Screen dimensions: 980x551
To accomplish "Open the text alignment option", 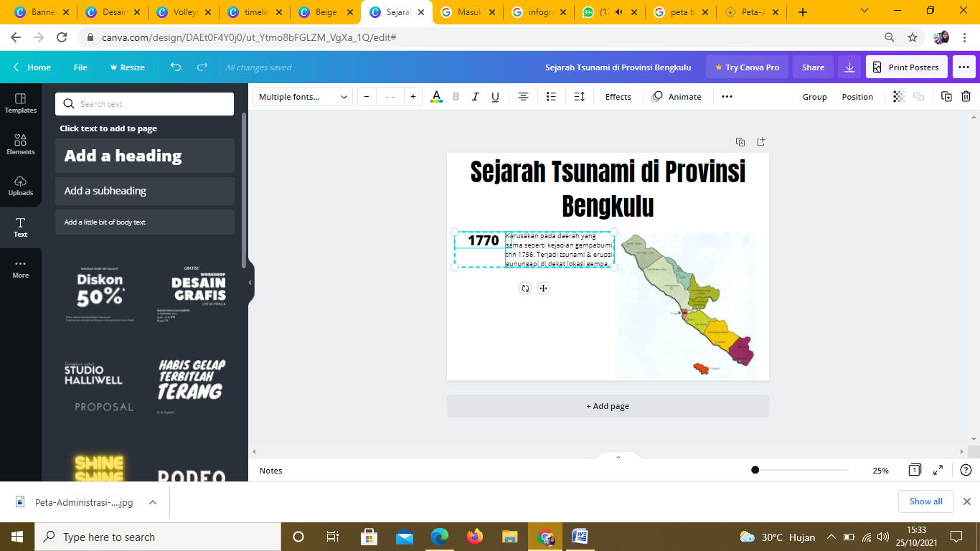I will pyautogui.click(x=524, y=97).
